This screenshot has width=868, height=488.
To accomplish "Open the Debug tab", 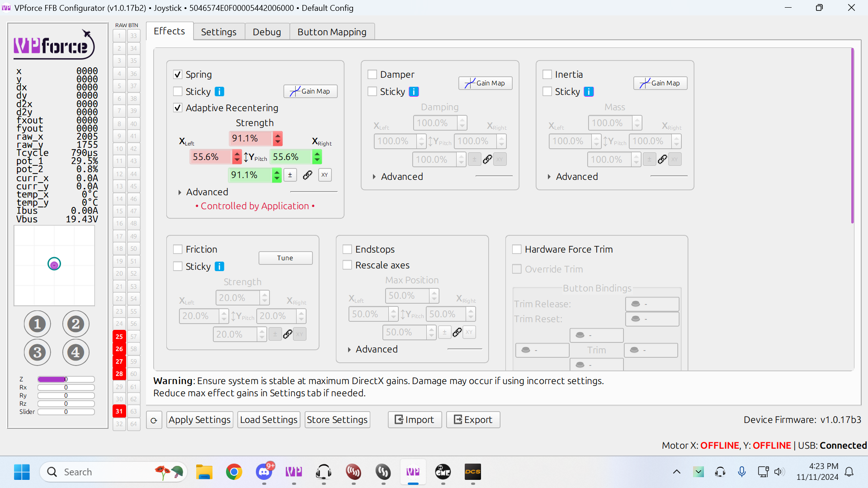I will tap(267, 32).
